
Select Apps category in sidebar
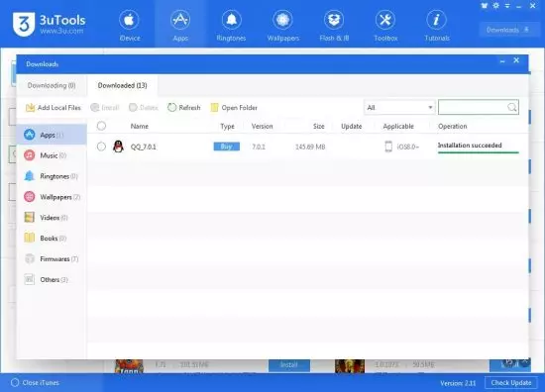coord(52,135)
